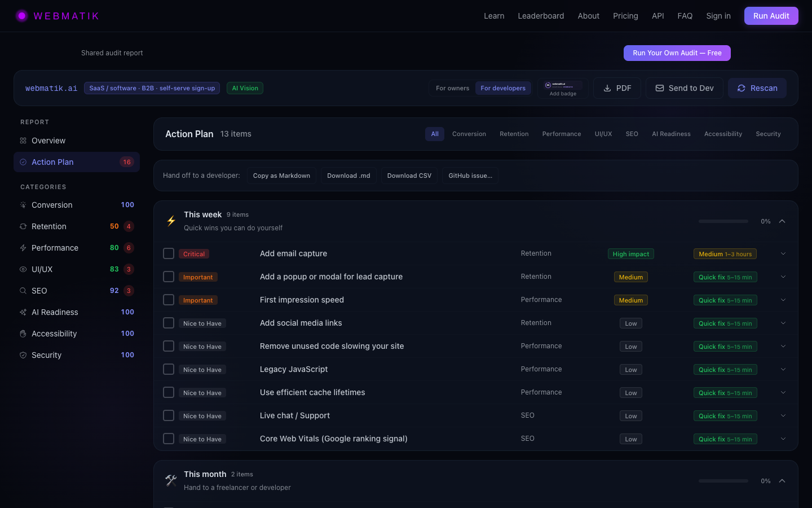This screenshot has width=812, height=508.
Task: Expand the Use efficient cache lifetimes chevron
Action: point(783,392)
